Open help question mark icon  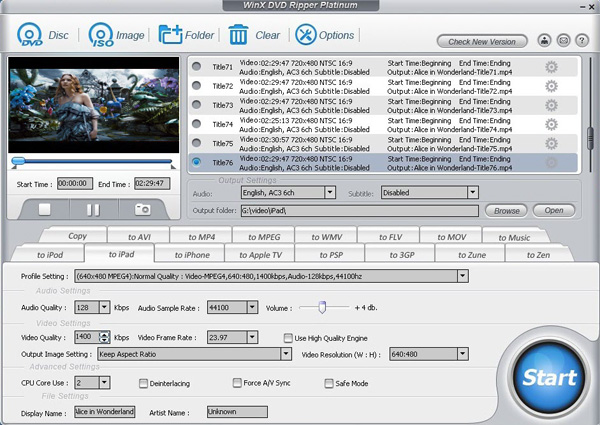582,40
